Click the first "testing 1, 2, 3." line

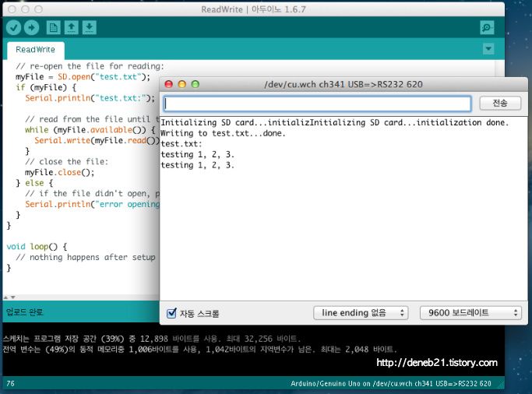[x=198, y=155]
